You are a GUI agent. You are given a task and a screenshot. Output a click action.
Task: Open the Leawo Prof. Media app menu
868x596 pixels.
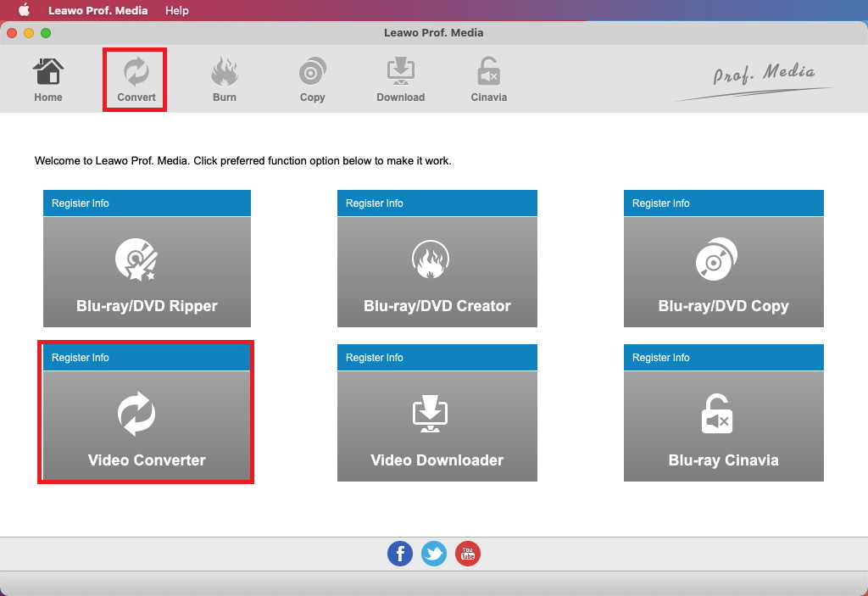(x=97, y=10)
